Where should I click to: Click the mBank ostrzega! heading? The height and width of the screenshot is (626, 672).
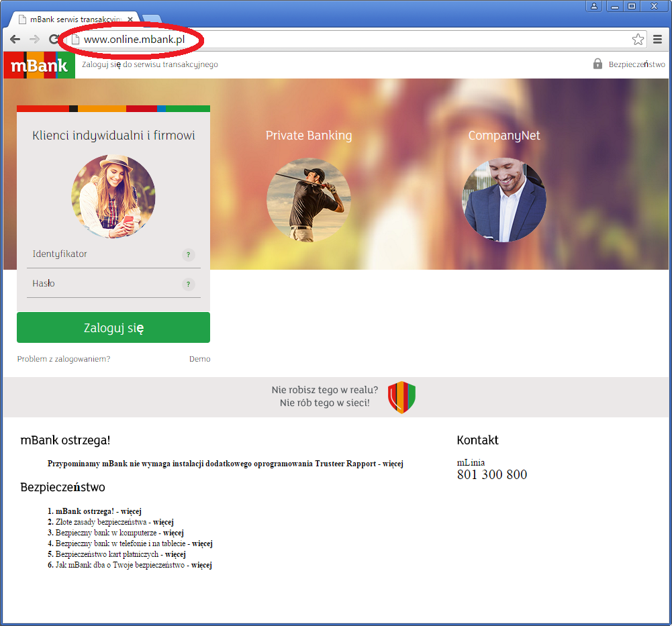[65, 440]
